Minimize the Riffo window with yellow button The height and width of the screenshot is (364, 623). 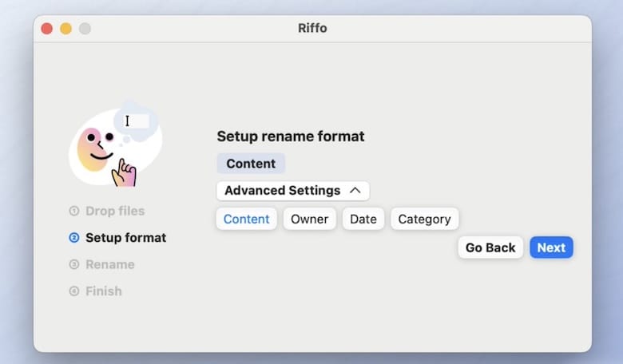click(66, 29)
